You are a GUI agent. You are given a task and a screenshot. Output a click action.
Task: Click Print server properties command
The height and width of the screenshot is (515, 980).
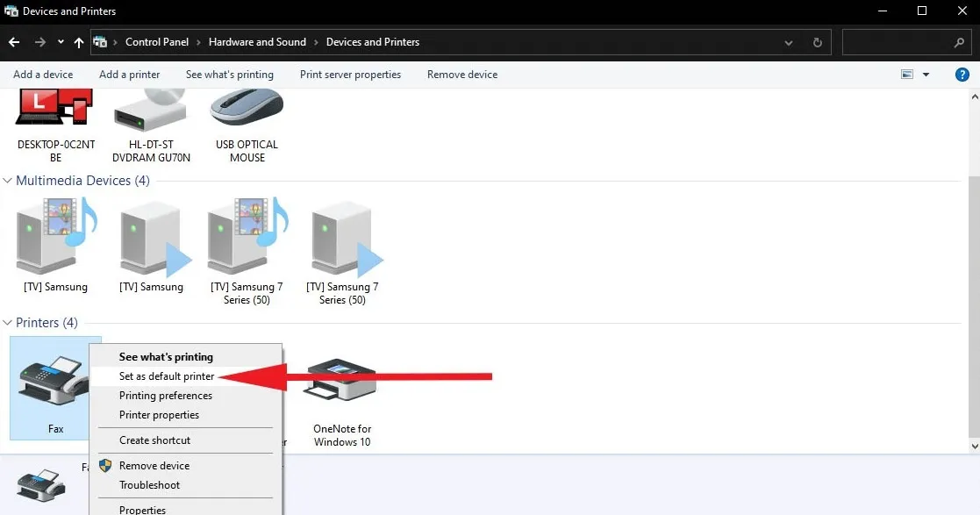click(x=350, y=75)
